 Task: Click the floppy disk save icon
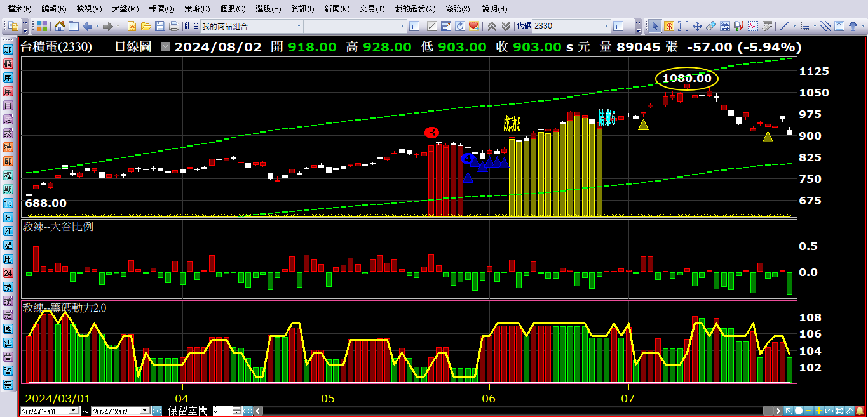coord(159,26)
